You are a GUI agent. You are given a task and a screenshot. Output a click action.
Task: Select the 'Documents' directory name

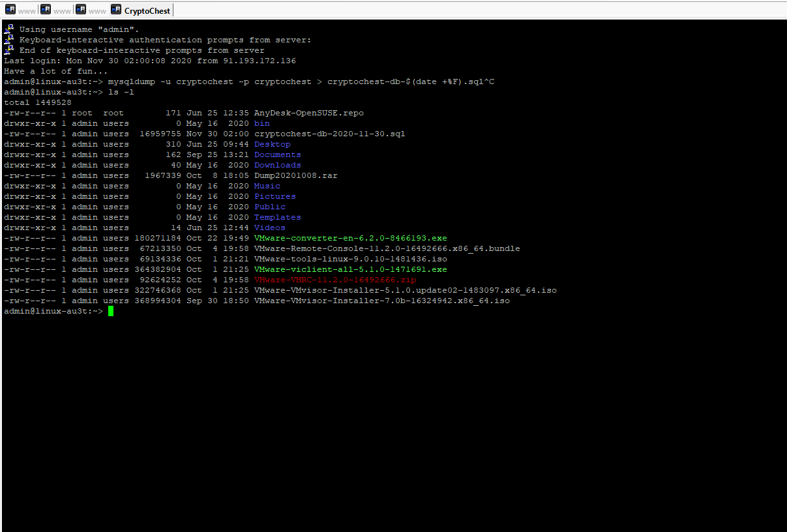coord(278,155)
